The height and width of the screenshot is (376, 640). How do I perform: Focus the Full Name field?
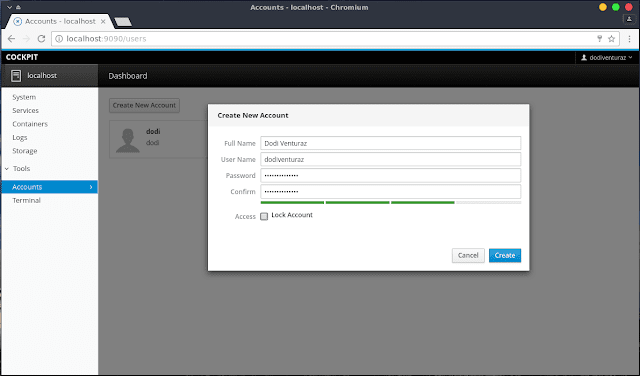click(391, 143)
